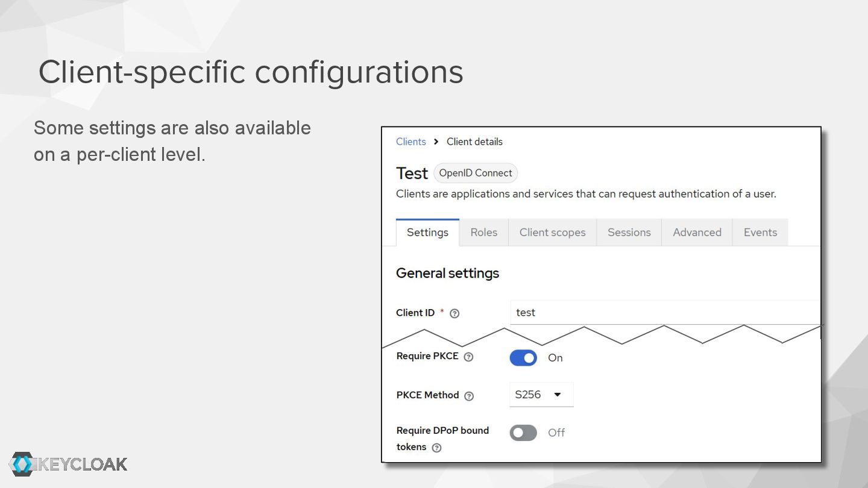This screenshot has height=488, width=868.
Task: Click help icon beside Require PKCE
Action: [468, 357]
